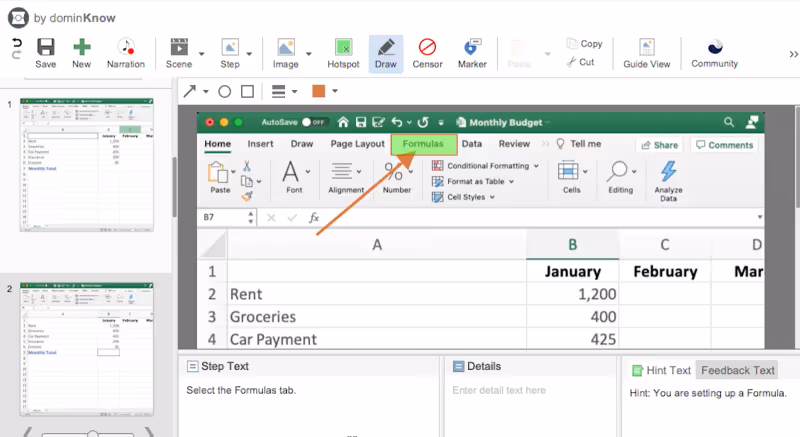This screenshot has height=437, width=800.
Task: Select step 2 thumbnail
Action: click(x=87, y=349)
